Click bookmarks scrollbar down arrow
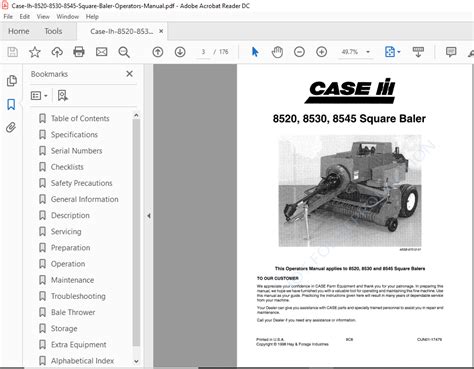The width and height of the screenshot is (474, 369). pyautogui.click(x=136, y=361)
